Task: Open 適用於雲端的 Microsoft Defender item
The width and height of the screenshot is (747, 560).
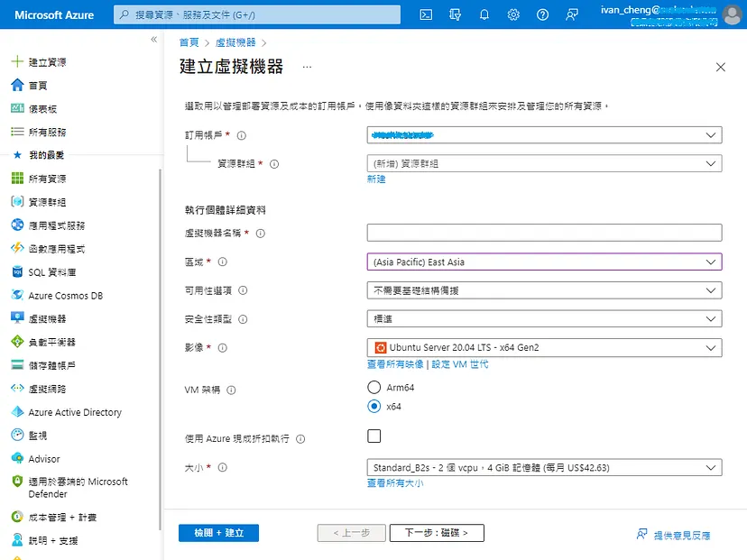Action: [69, 488]
